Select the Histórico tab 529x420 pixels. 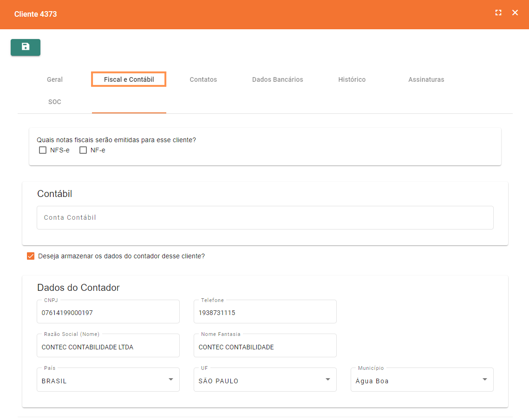(352, 79)
